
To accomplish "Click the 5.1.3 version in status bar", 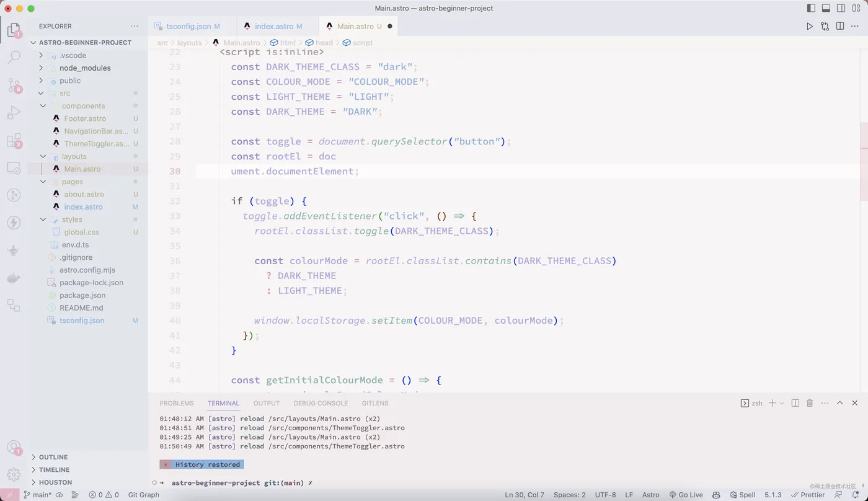I will (x=773, y=495).
